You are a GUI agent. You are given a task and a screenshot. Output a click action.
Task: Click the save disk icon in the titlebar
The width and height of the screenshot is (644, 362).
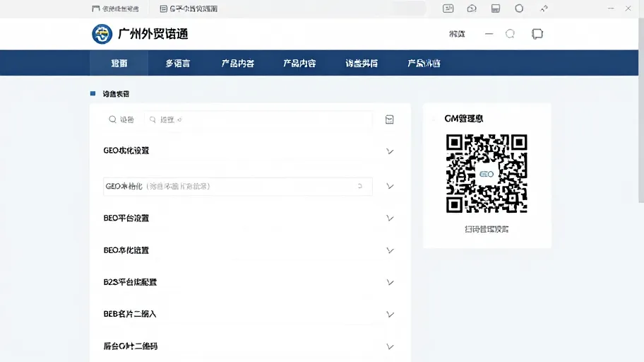click(496, 8)
